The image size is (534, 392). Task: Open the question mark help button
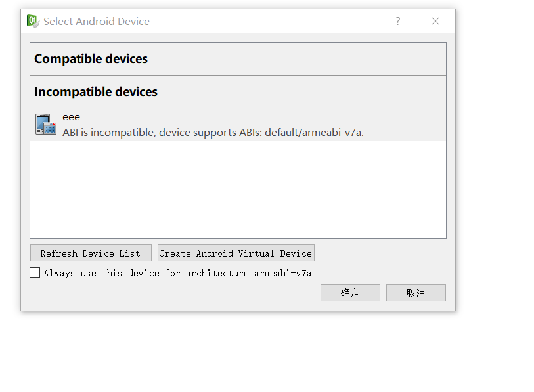coord(398,21)
